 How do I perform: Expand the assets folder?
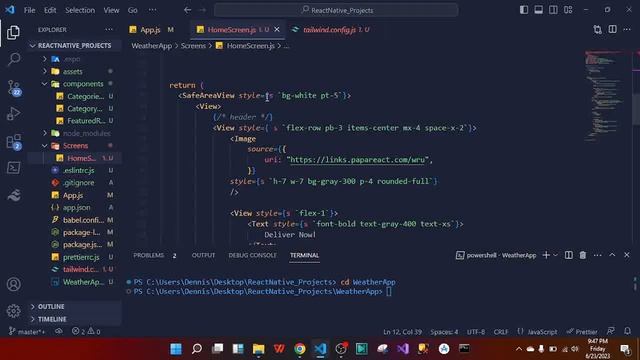(75, 71)
